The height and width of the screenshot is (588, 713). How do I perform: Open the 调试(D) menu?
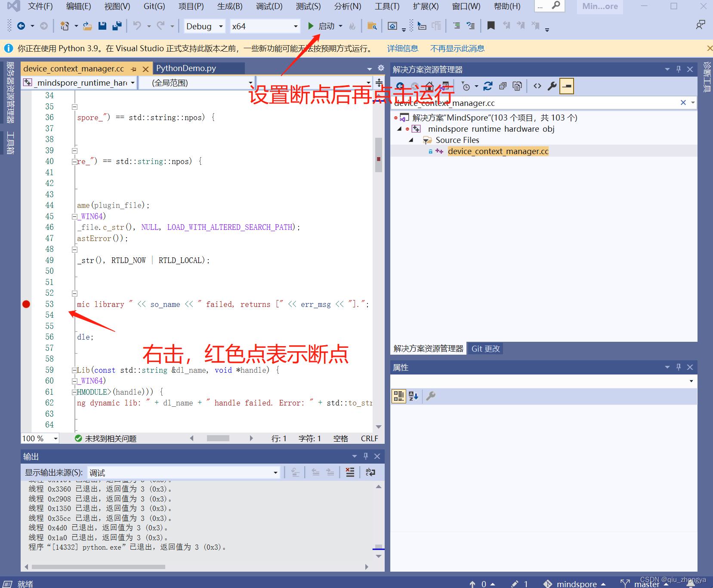269,6
